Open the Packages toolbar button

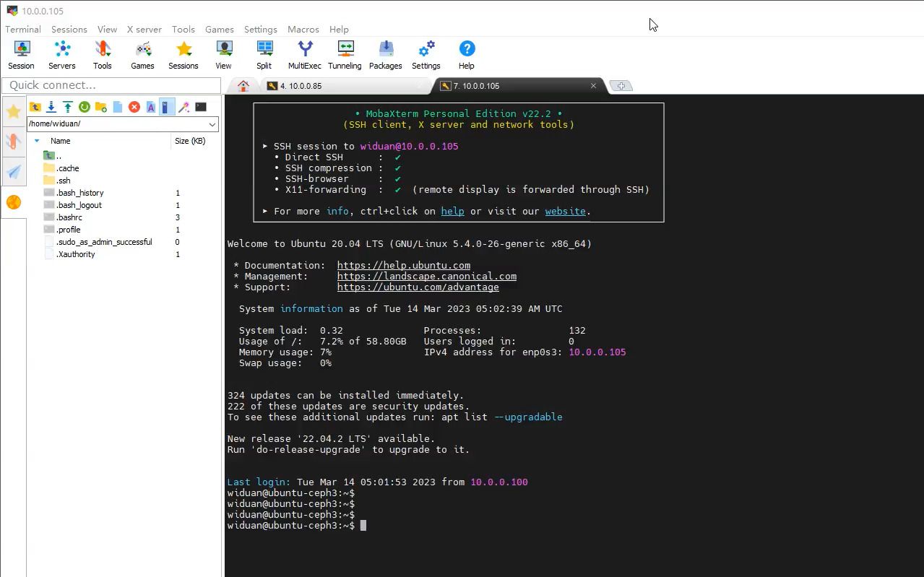tap(386, 55)
